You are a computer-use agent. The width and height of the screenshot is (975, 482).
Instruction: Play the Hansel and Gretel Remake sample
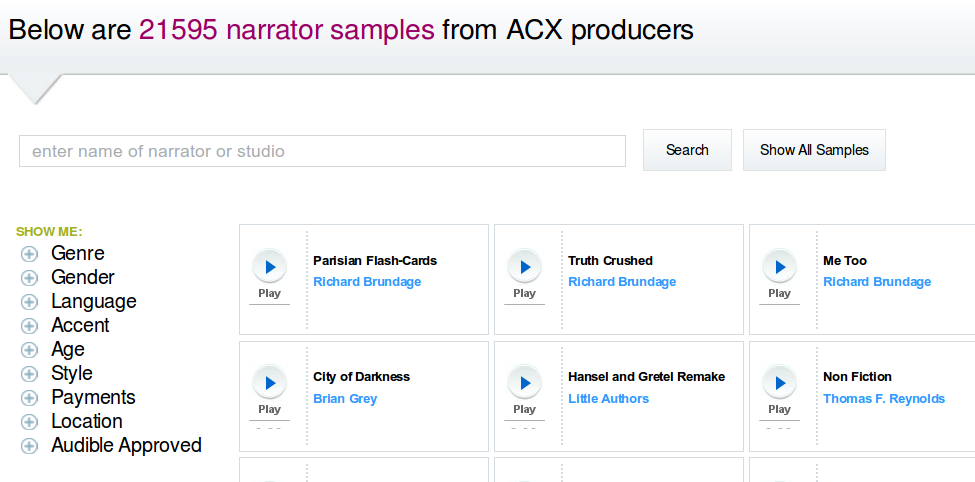pos(524,383)
